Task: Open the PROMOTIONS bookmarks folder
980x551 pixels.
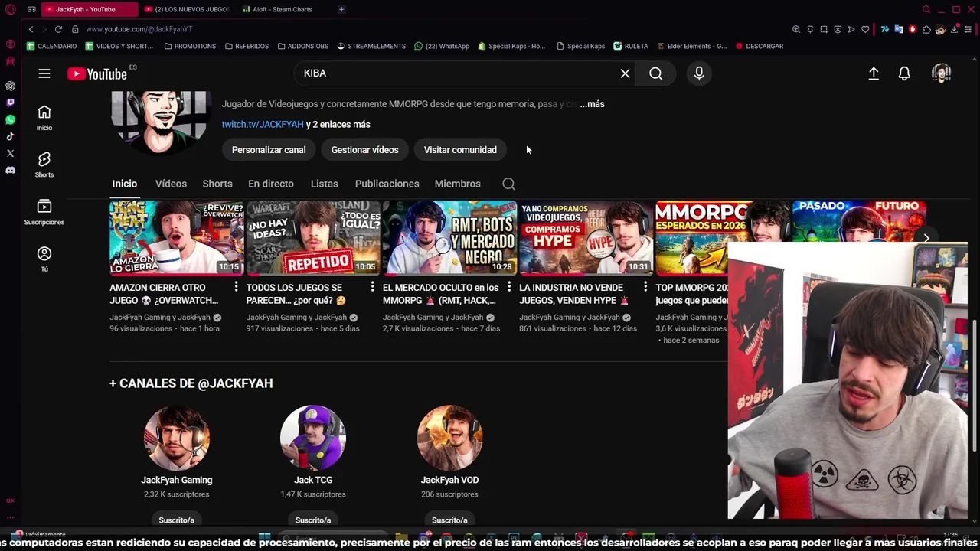Action: [x=190, y=46]
